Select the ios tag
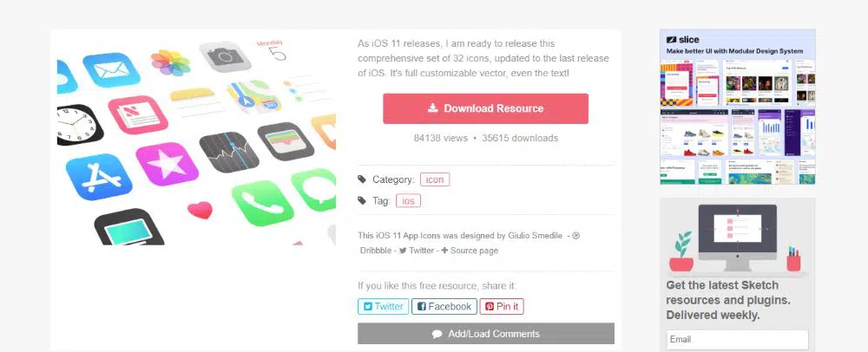868x352 pixels. [408, 200]
